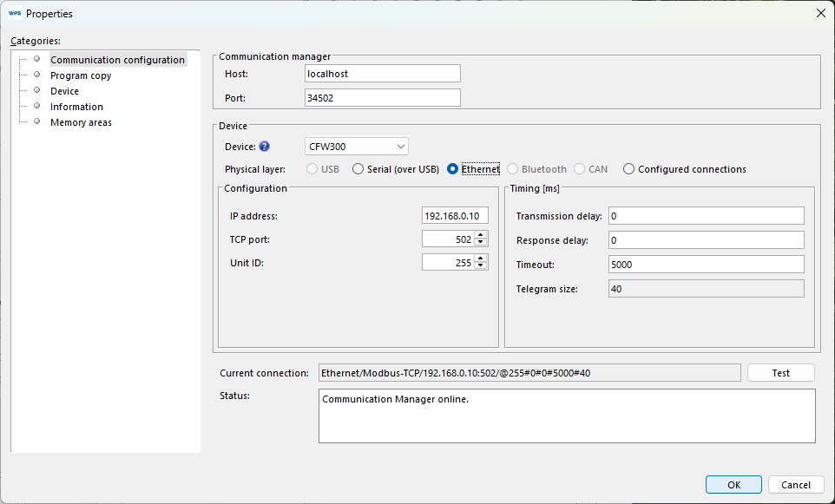Viewport: 835px width, 504px height.
Task: Click the WPS icon in the title bar
Action: 15,13
